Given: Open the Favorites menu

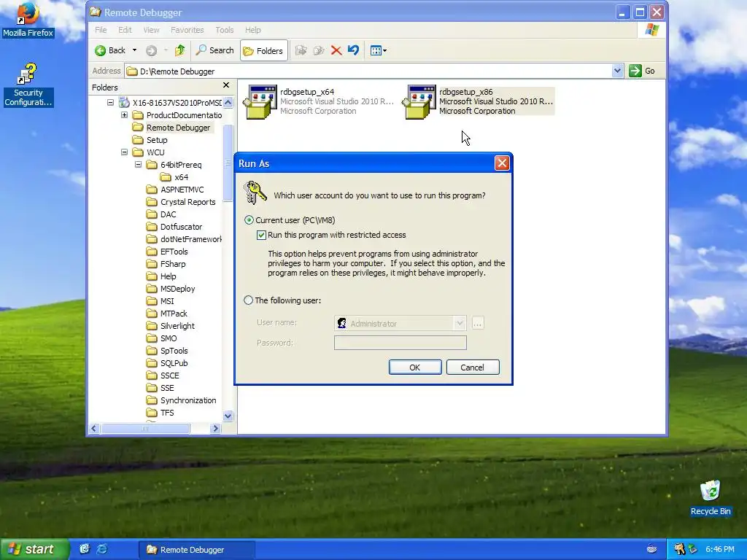Looking at the screenshot, I should 187,30.
